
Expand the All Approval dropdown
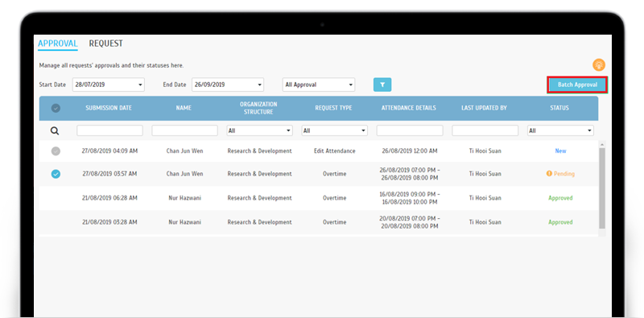[319, 85]
